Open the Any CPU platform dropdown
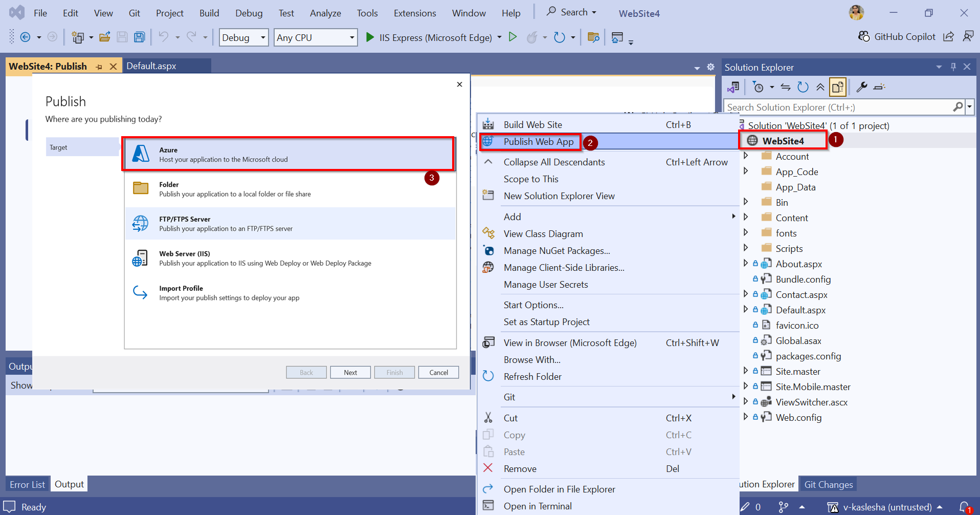Viewport: 980px width, 515px height. point(316,37)
